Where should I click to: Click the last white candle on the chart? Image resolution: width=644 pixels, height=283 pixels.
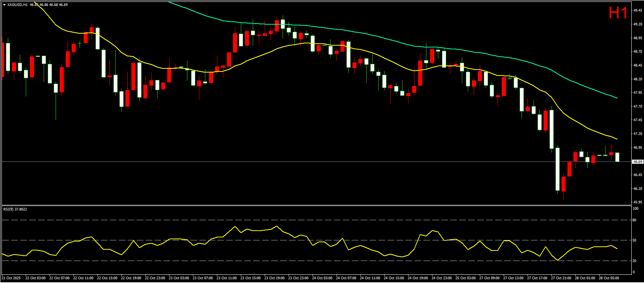pyautogui.click(x=617, y=157)
